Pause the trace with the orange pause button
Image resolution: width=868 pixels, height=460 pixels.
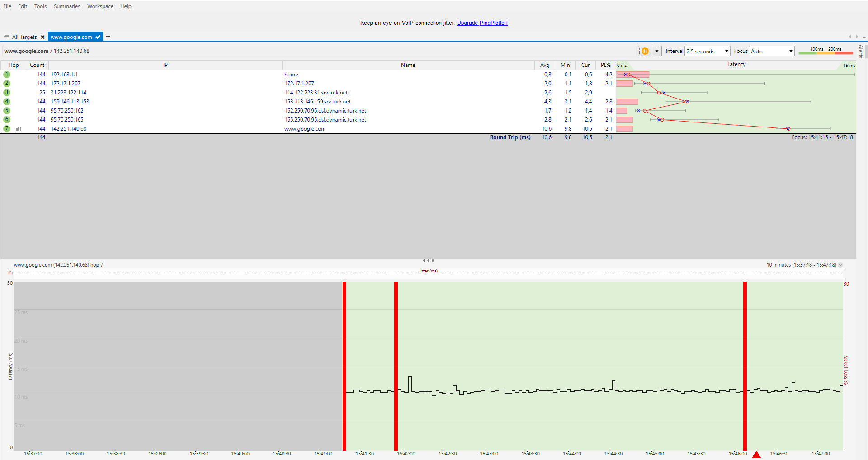click(645, 51)
